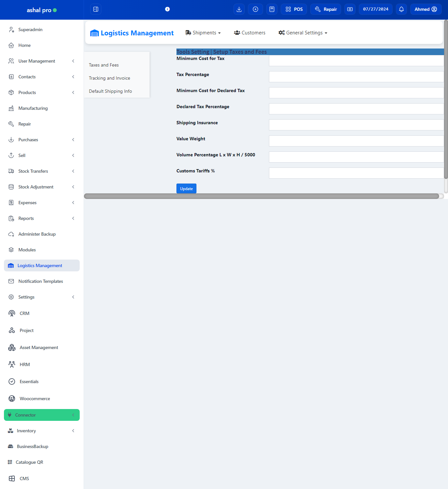The height and width of the screenshot is (489, 448).
Task: Open the Customers menu item
Action: 250,33
